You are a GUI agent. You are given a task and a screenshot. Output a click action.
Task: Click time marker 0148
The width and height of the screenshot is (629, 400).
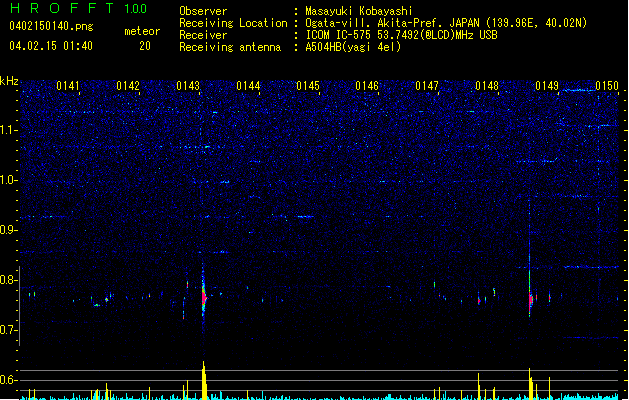click(x=487, y=86)
